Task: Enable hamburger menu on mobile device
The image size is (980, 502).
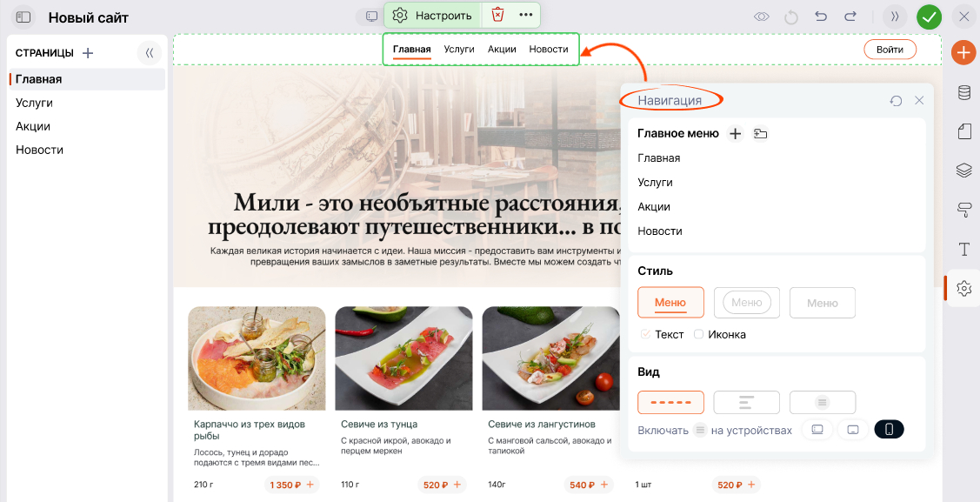Action: pyautogui.click(x=889, y=430)
